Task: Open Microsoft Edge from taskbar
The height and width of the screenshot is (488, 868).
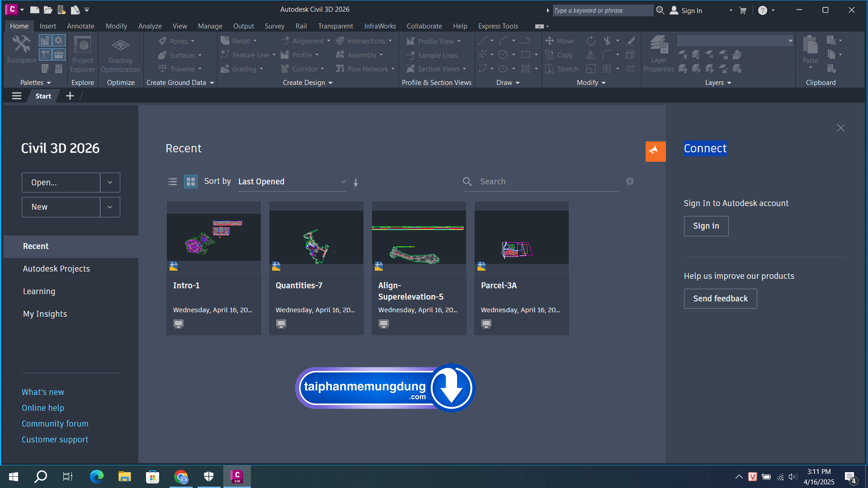Action: coord(96,477)
